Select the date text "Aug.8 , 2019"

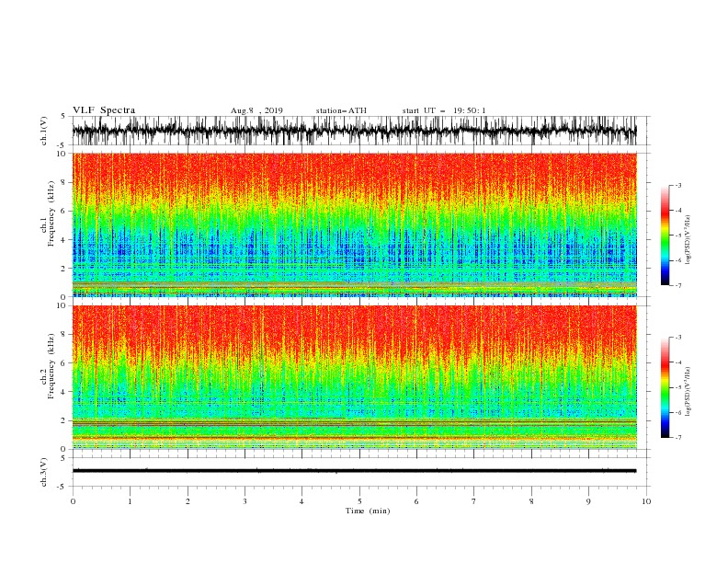[256, 110]
